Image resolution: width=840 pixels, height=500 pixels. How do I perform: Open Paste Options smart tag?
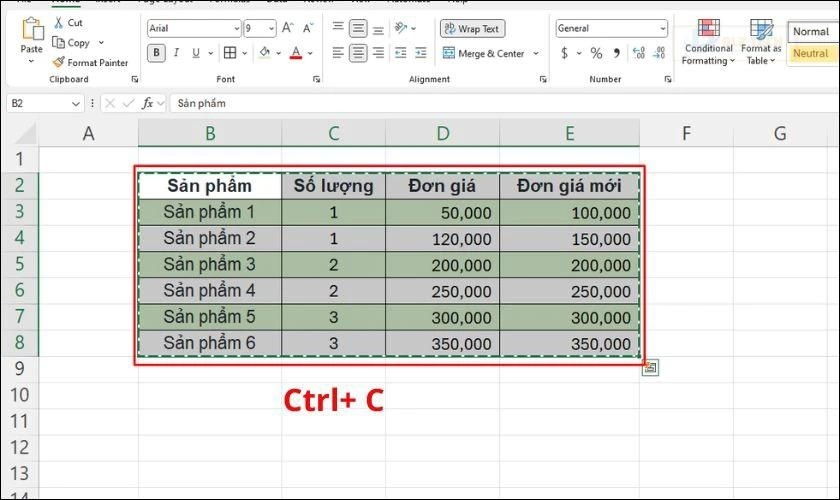[x=650, y=368]
